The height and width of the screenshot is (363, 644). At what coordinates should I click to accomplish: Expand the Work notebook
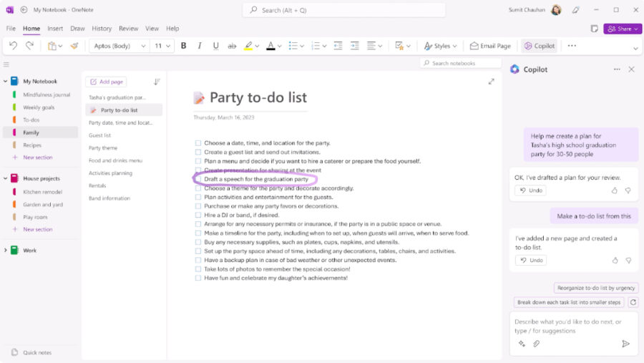click(x=6, y=251)
